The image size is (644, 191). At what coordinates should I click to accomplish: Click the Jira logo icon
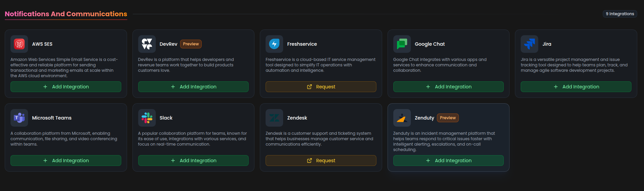pos(529,44)
